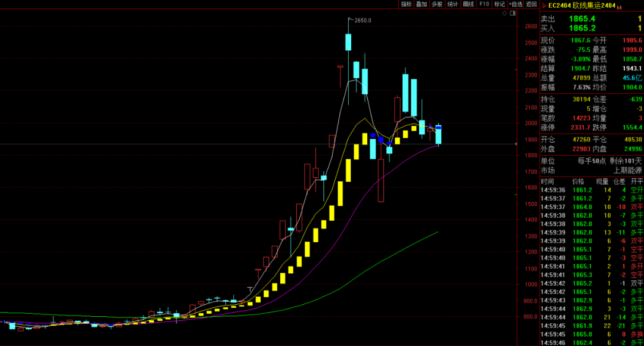
Task: Select the 14:59:36 tick row
Action: tap(592, 190)
